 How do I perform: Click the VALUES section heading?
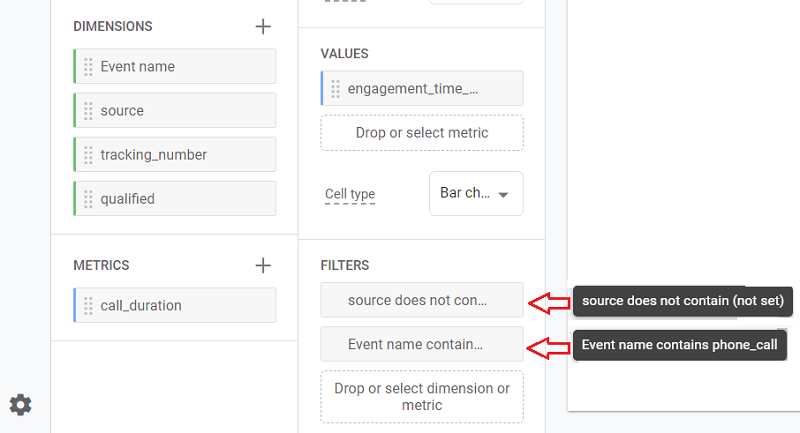coord(344,53)
